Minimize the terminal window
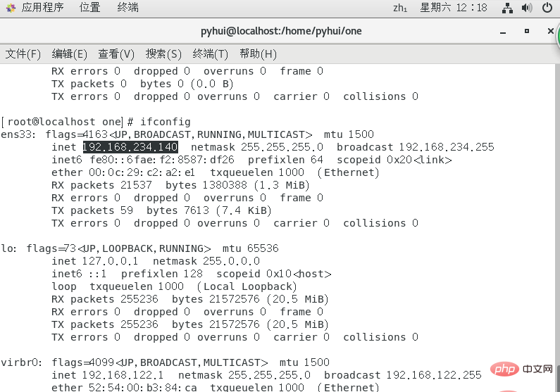Screen dimensions: 560x392 [503, 32]
